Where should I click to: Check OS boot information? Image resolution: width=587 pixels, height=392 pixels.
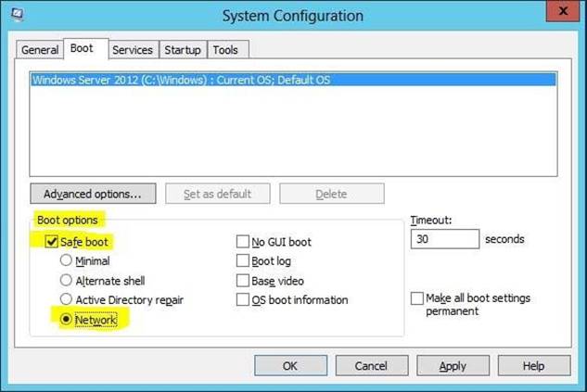(x=243, y=300)
